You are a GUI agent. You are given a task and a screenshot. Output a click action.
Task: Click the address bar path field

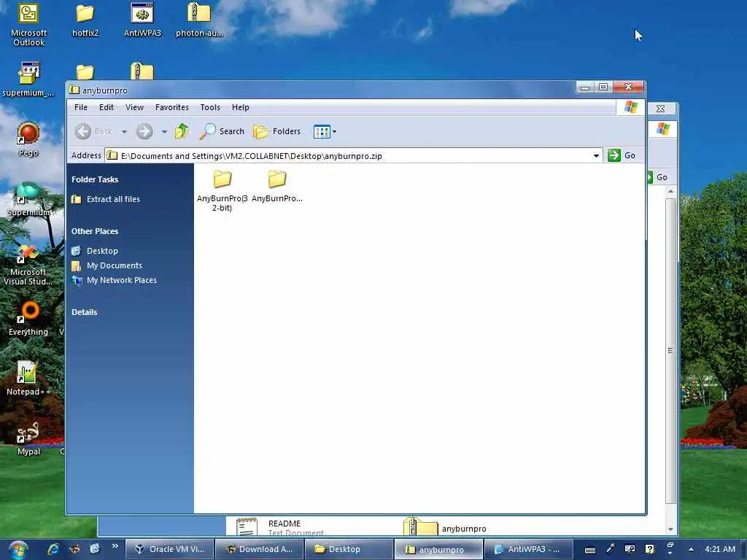(x=352, y=156)
